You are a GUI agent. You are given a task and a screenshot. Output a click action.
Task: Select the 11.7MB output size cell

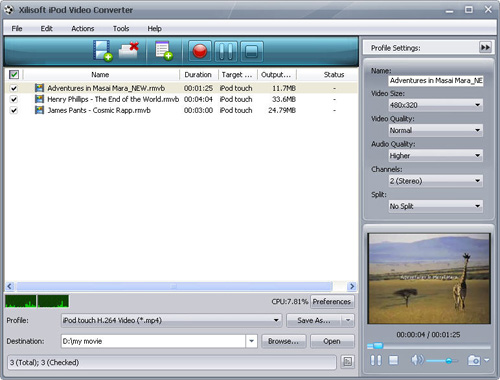click(284, 88)
